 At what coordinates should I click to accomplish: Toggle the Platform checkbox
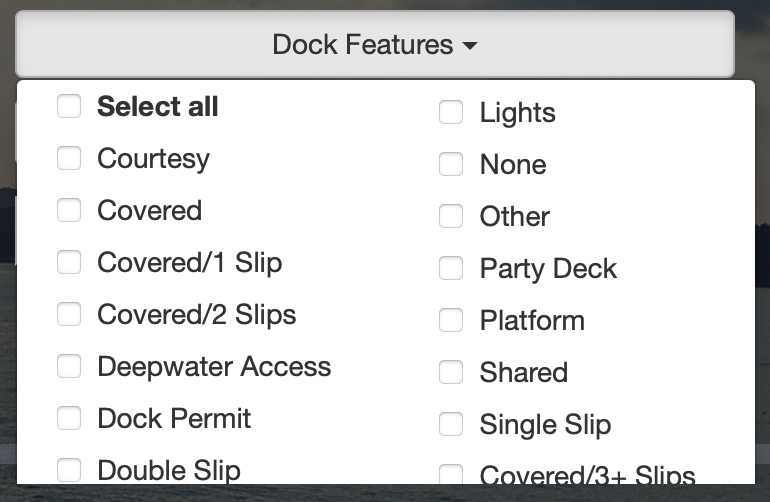[451, 321]
